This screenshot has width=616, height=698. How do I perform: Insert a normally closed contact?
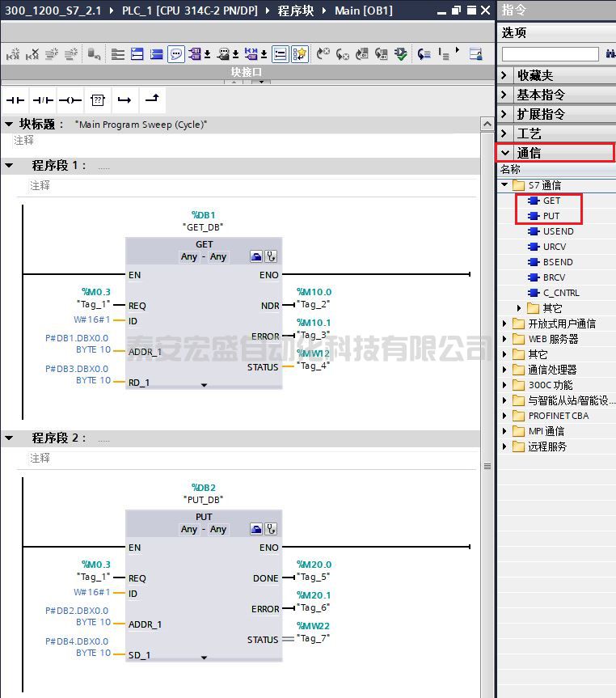coord(43,100)
